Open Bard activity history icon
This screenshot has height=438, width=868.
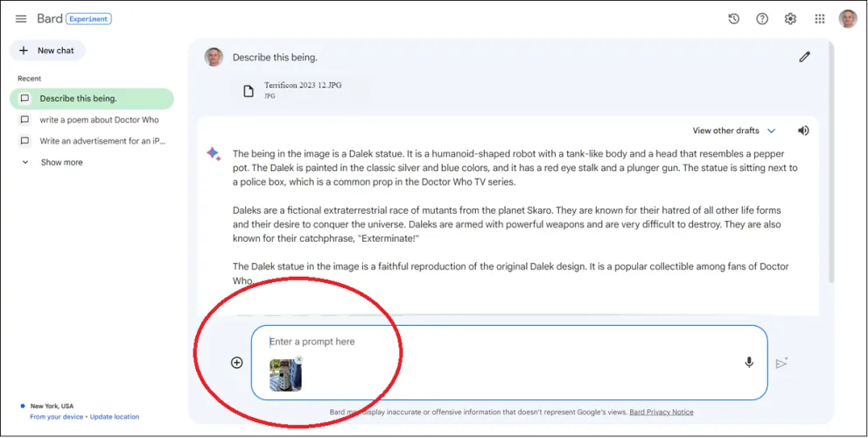click(734, 19)
